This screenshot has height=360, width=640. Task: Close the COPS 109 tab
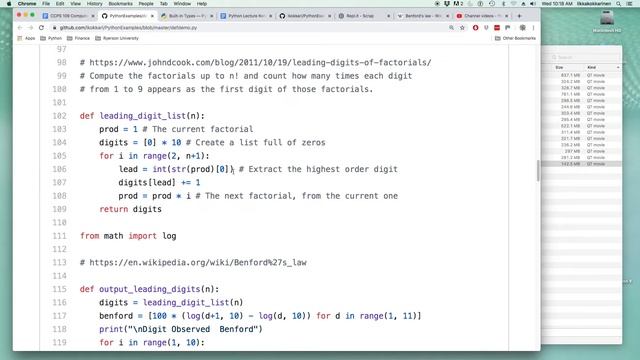tap(93, 16)
